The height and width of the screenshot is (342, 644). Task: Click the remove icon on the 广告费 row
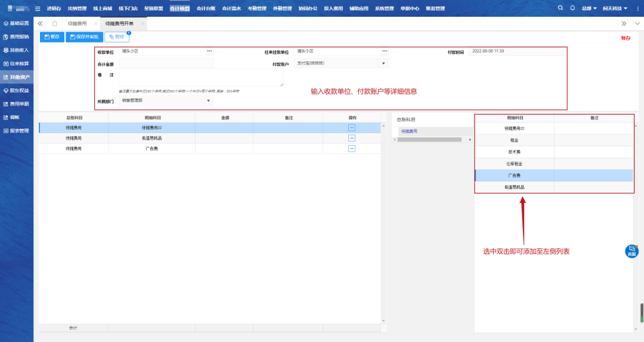click(352, 148)
